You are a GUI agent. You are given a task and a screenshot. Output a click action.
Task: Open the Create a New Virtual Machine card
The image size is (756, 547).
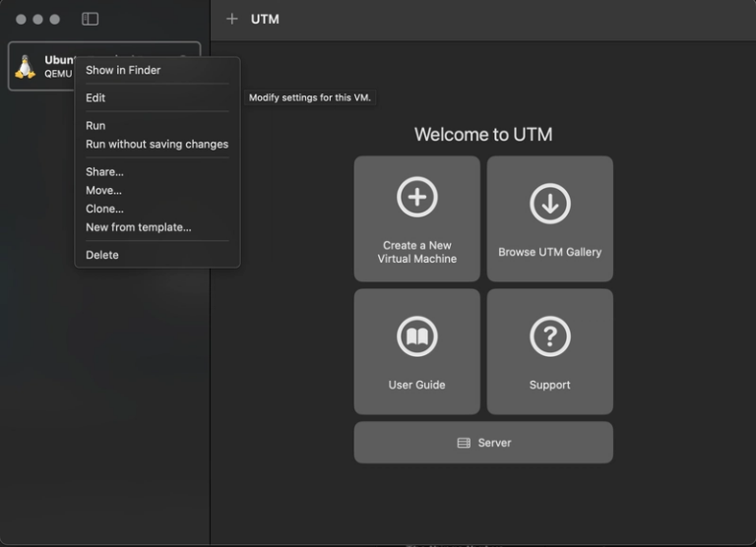pos(417,218)
